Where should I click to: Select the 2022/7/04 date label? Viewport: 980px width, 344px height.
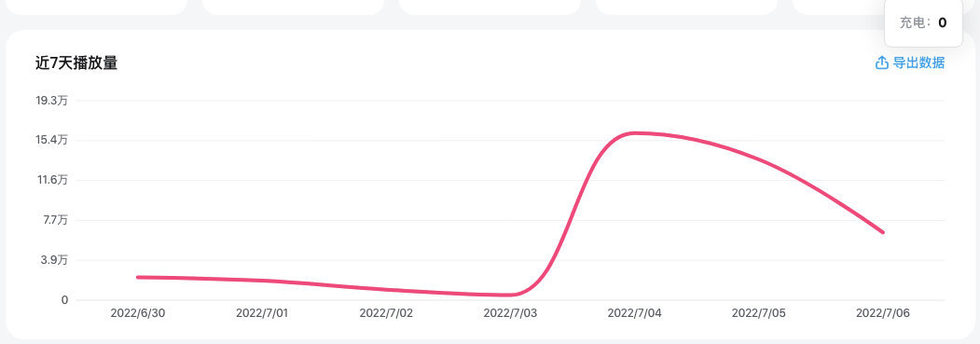click(634, 313)
